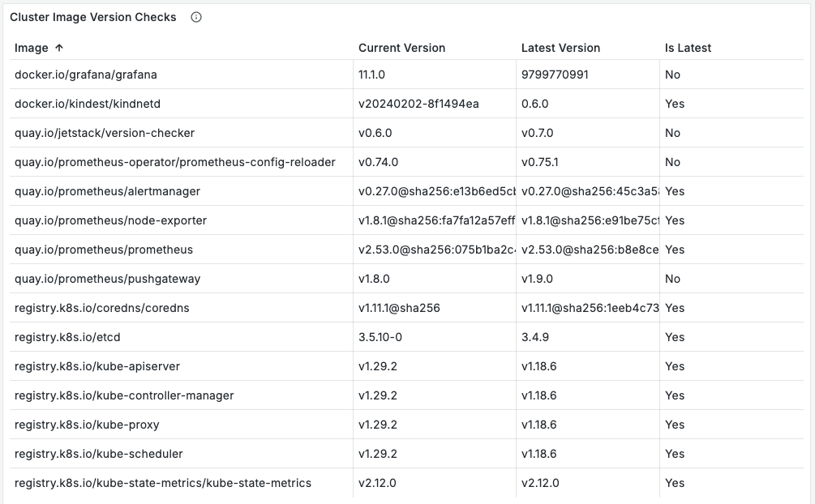Click the kube-controller-manager image name
815x504 pixels.
tap(122, 395)
